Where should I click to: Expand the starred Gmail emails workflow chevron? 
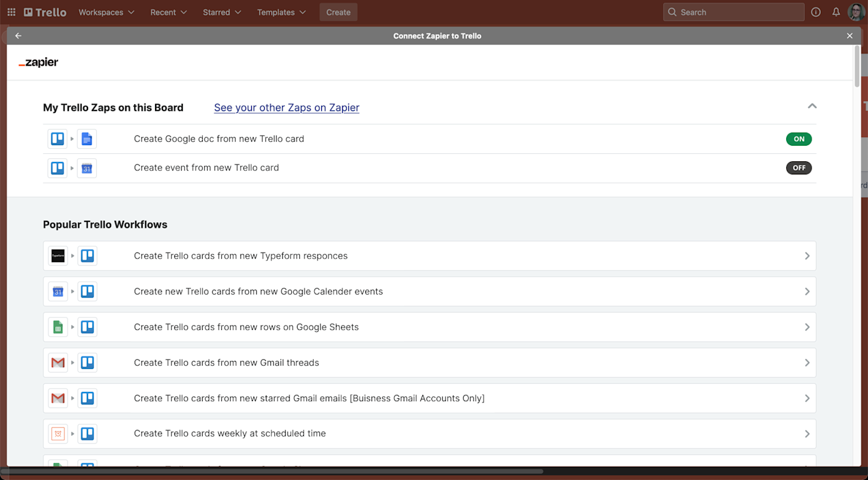[x=807, y=398]
